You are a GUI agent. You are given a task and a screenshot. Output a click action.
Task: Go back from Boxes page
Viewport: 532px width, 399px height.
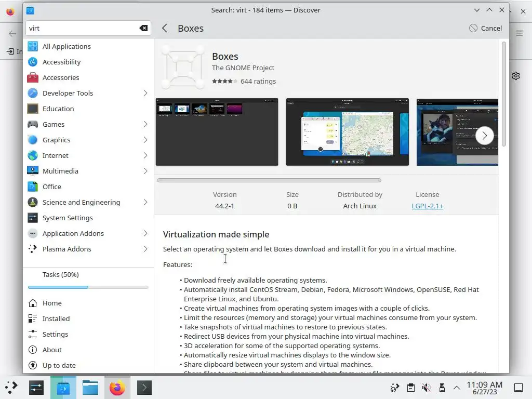pyautogui.click(x=165, y=28)
